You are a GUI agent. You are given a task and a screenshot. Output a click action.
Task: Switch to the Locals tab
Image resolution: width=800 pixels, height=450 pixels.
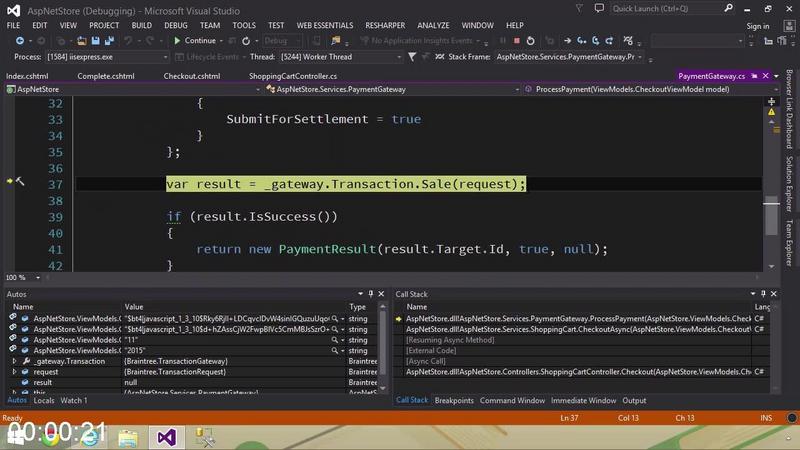tap(44, 401)
